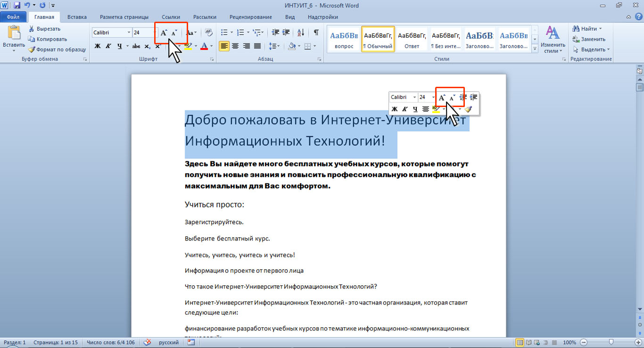This screenshot has height=348, width=644.
Task: Click the Заменить button
Action: [x=589, y=39]
